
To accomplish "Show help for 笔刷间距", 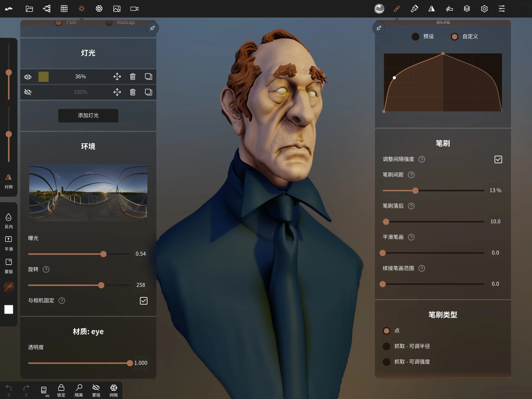I will (411, 175).
